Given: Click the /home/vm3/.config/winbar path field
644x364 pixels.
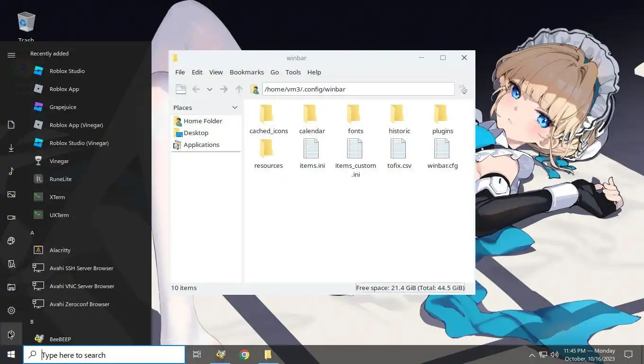Looking at the screenshot, I should tap(358, 89).
